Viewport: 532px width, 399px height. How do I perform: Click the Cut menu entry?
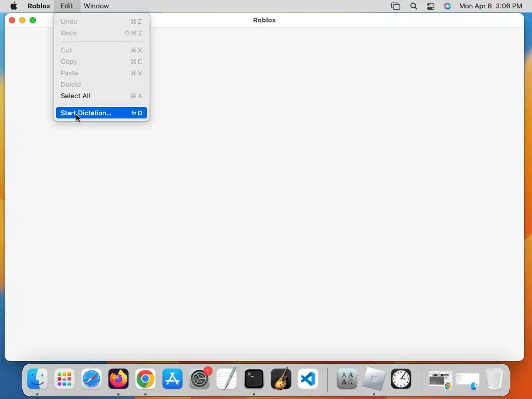(x=101, y=50)
